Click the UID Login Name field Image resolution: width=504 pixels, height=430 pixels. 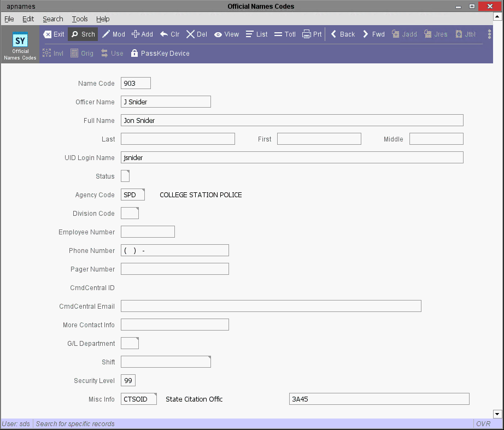click(x=292, y=157)
